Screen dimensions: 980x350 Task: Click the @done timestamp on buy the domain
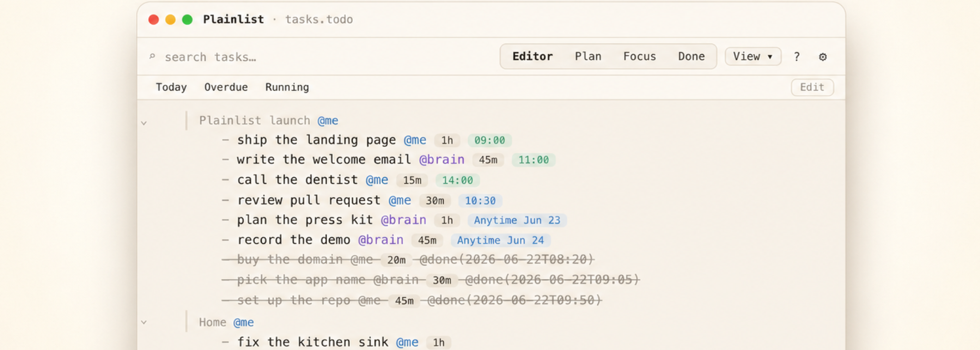tap(506, 260)
